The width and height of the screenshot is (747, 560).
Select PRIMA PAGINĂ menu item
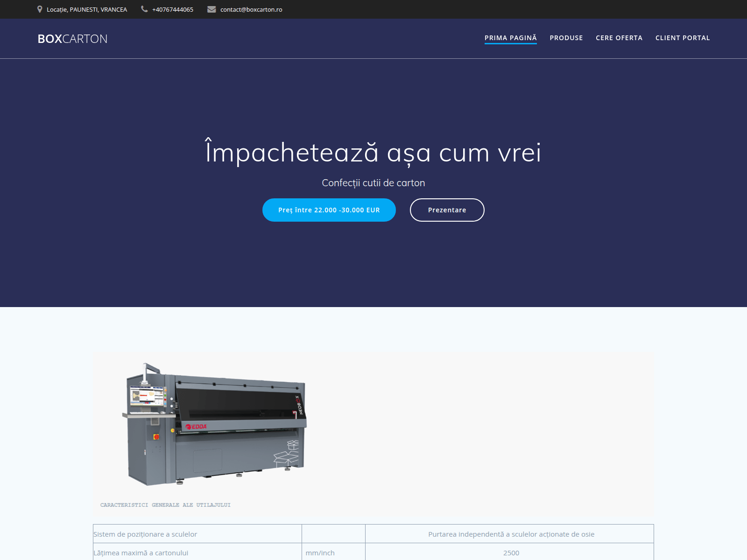pos(511,38)
